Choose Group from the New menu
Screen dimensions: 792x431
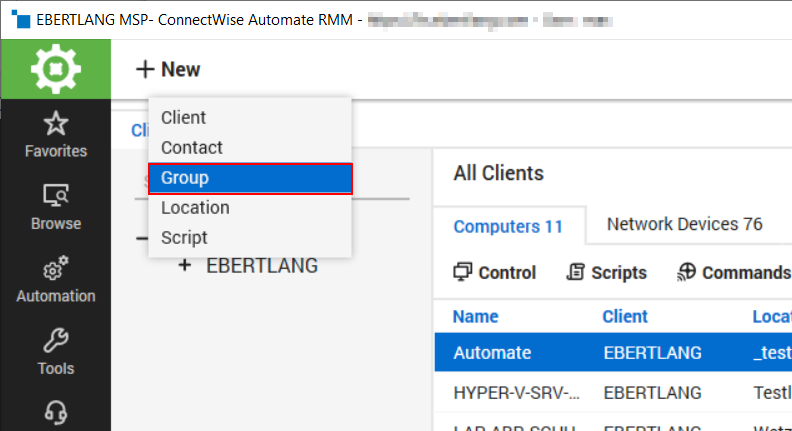250,178
